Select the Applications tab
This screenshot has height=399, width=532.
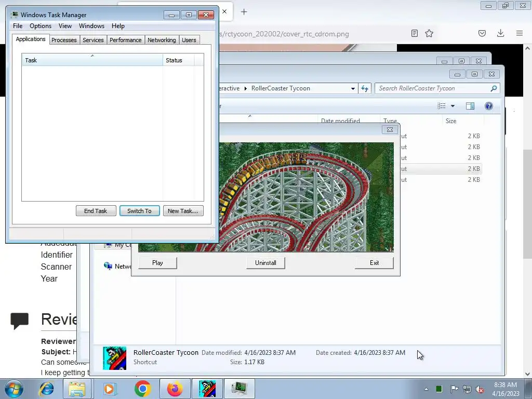(x=31, y=39)
